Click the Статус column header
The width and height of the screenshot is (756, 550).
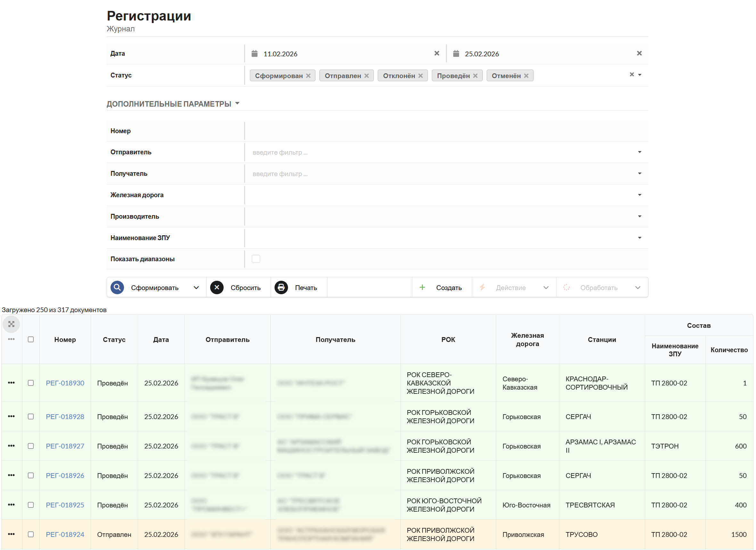tap(114, 339)
